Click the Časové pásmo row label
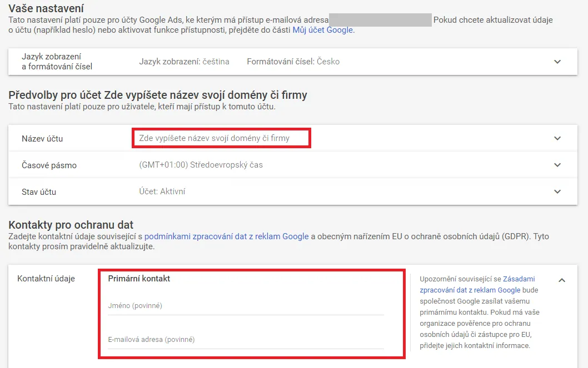Viewport: 588px width, 368px height. pos(49,165)
